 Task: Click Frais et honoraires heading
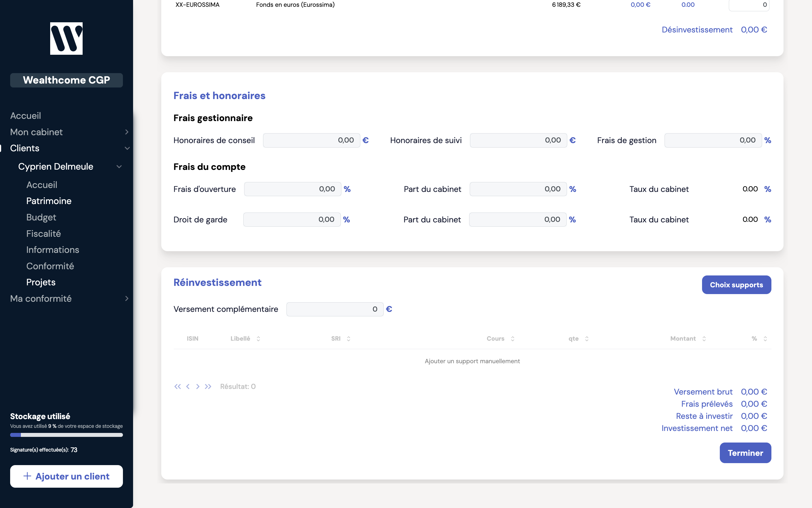[219, 96]
